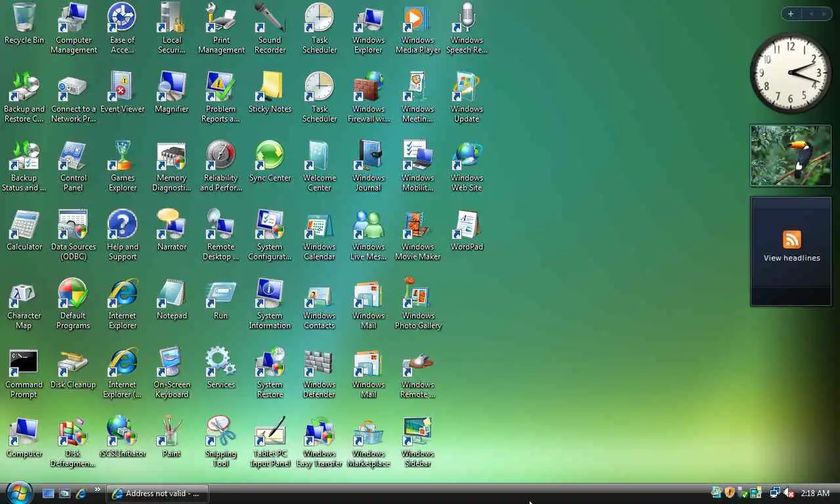The height and width of the screenshot is (504, 840).
Task: Open Windows Mobility Center icon
Action: coord(418,166)
